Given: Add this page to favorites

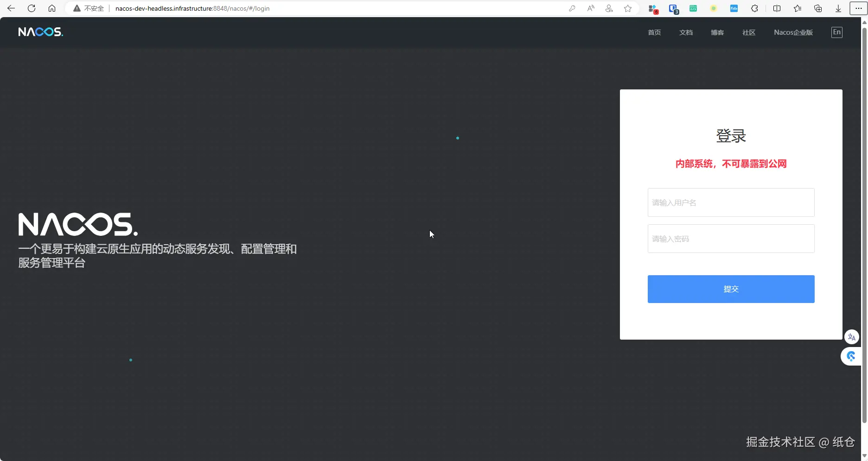Looking at the screenshot, I should coord(628,8).
